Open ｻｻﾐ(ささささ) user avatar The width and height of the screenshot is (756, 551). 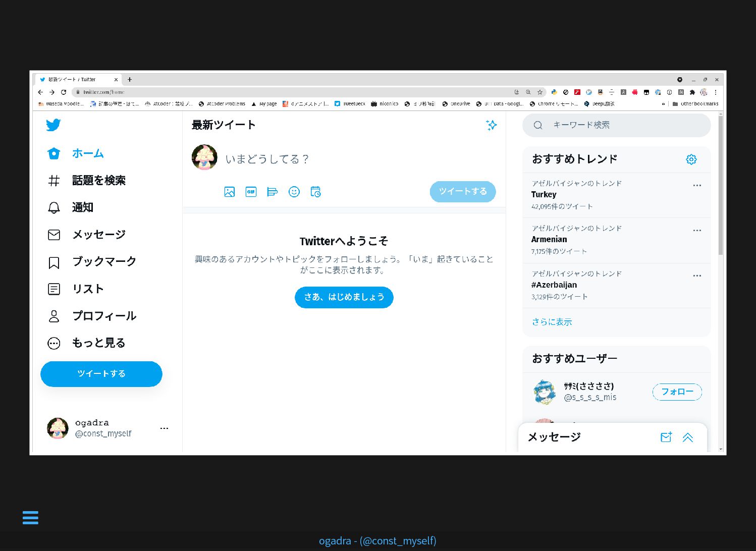pos(545,392)
